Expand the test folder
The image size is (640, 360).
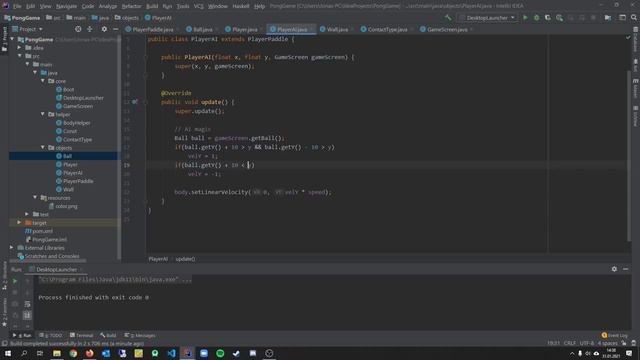pos(27,214)
